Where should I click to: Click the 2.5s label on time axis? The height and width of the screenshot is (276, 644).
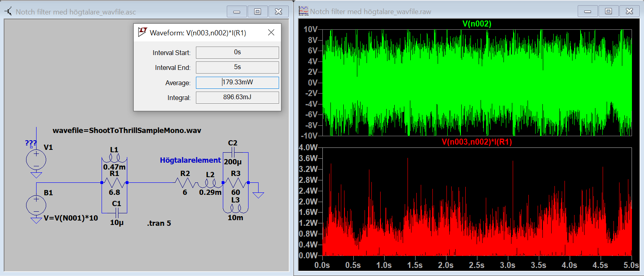[x=477, y=265]
